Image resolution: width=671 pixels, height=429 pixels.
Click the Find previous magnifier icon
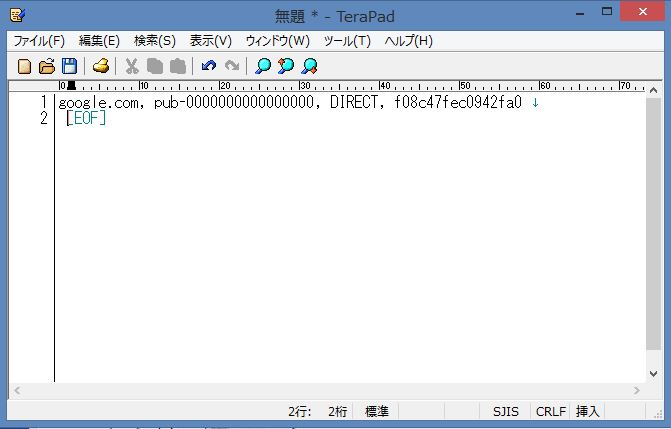point(286,66)
